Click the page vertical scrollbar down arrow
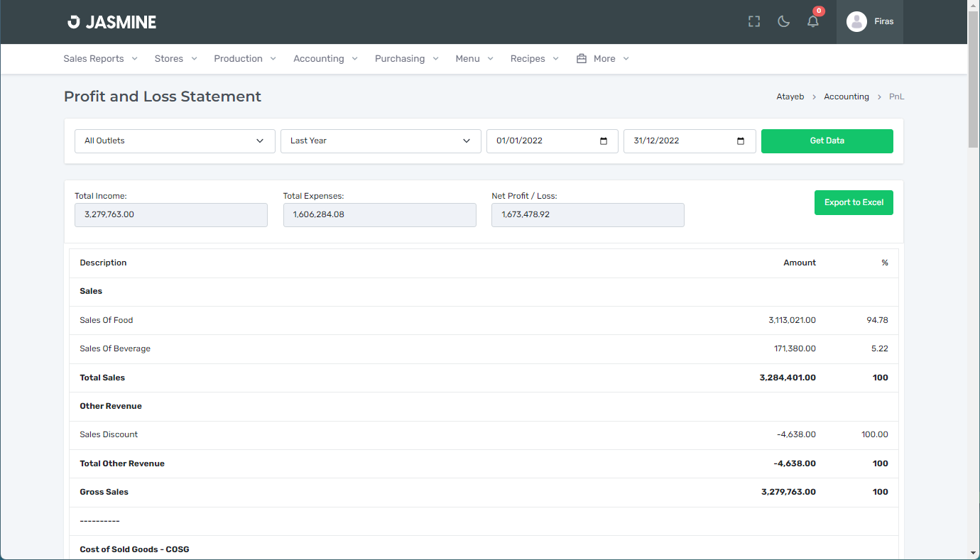This screenshot has width=980, height=560. [x=973, y=553]
